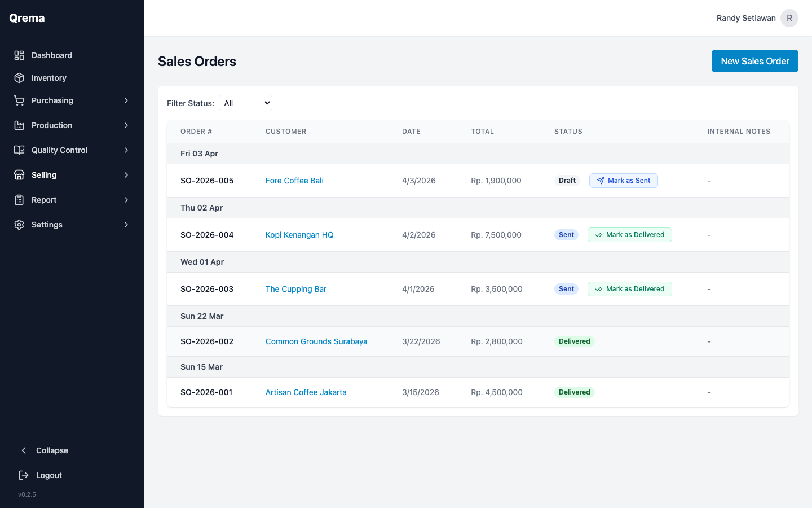Expand the Report sidebar section

[126, 199]
